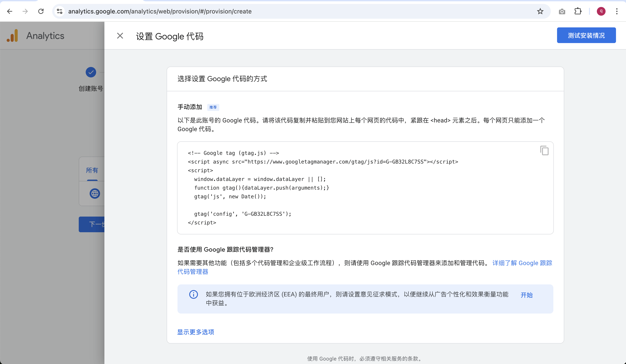Click the info icon in EEA notice

click(x=194, y=294)
